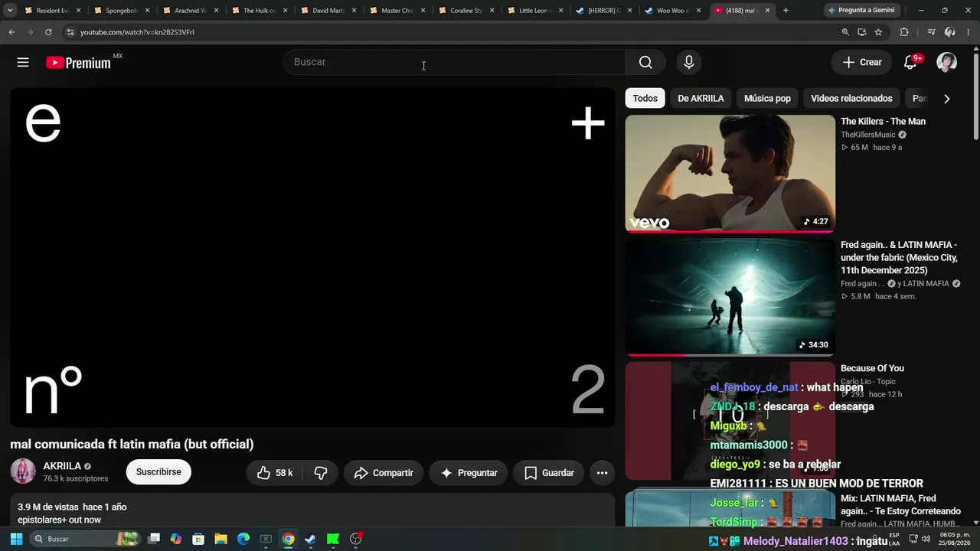The height and width of the screenshot is (551, 980).
Task: Select the De AKRIILA filter chip
Action: point(701,98)
